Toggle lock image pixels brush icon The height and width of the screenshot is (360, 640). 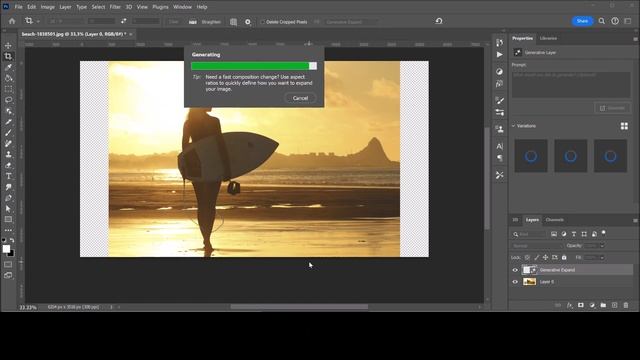pyautogui.click(x=536, y=258)
